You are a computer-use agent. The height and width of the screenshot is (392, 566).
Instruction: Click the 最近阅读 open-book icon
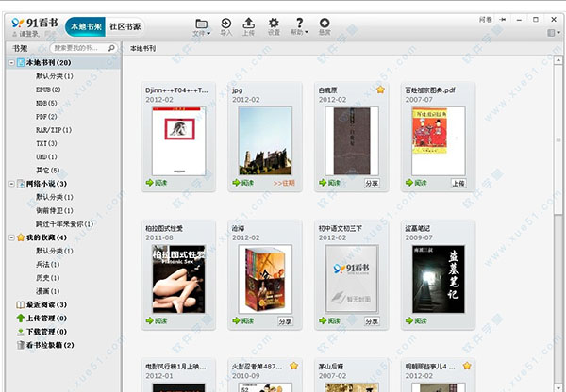point(21,304)
